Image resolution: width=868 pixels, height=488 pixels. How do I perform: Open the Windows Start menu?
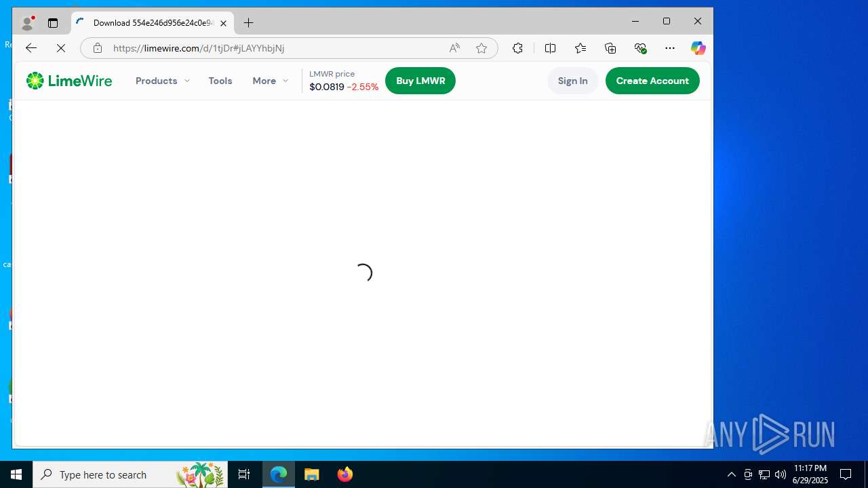(16, 474)
